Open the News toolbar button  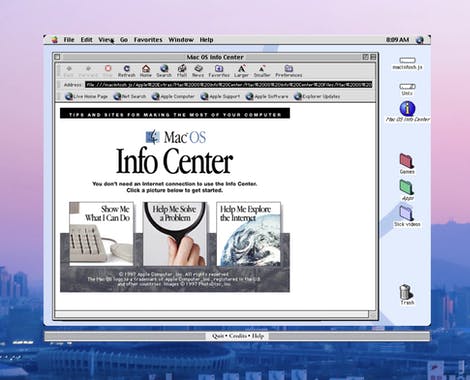click(198, 71)
